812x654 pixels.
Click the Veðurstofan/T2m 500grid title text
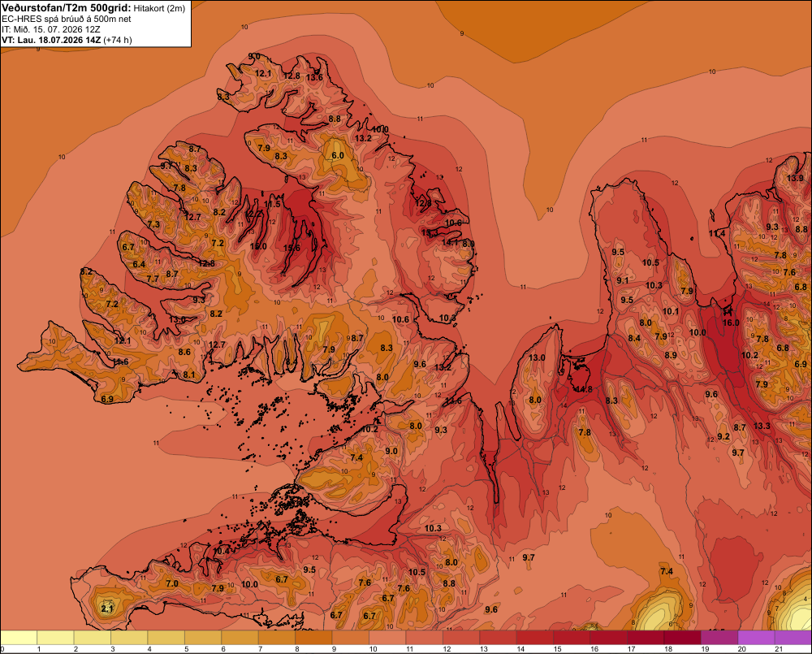click(67, 8)
